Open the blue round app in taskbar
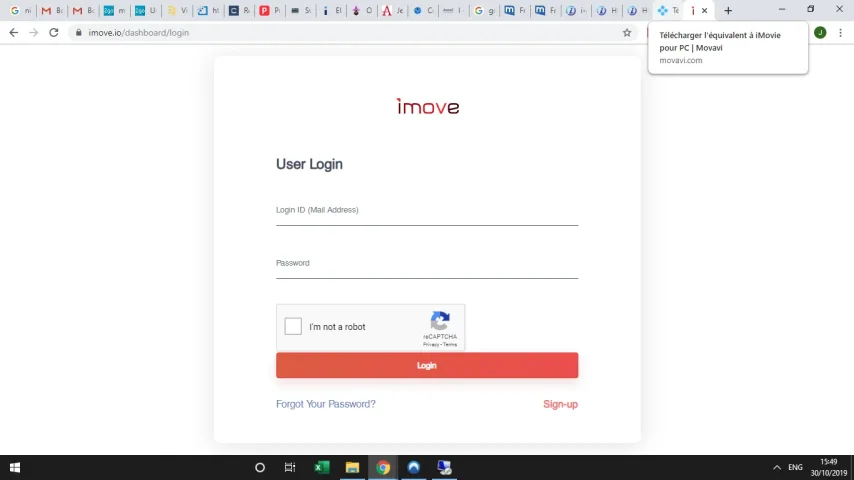This screenshot has width=854, height=480. click(x=413, y=467)
